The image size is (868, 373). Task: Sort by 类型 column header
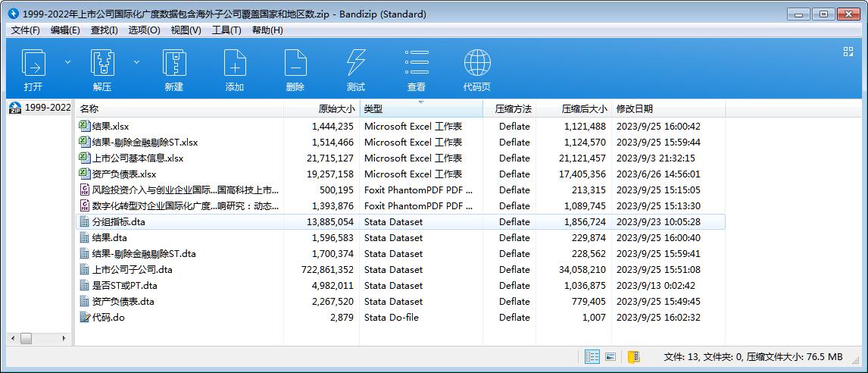point(421,109)
